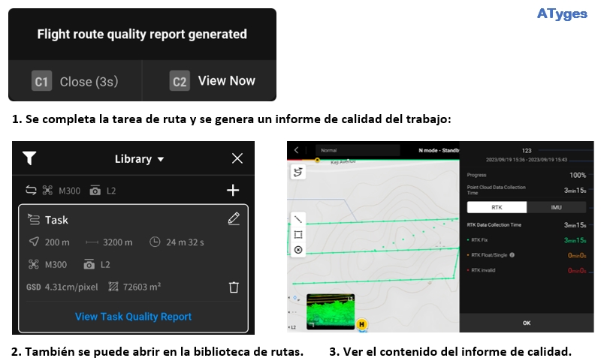Click the clear circle-X tool on map
Image resolution: width=607 pixels, height=364 pixels.
coord(298,250)
